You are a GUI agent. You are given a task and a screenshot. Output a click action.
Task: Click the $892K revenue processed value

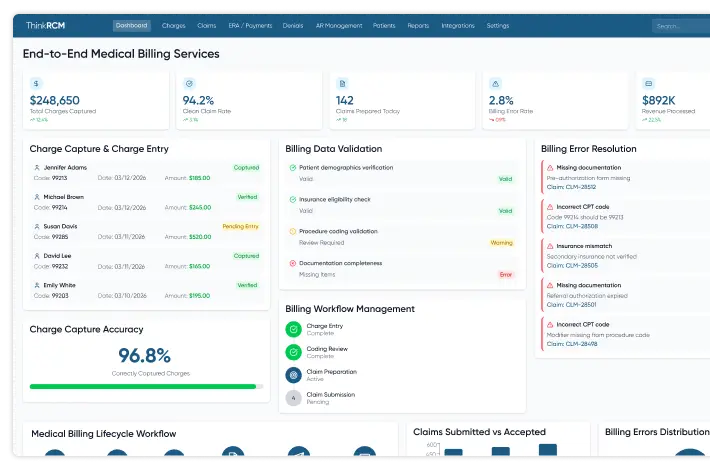(x=659, y=101)
